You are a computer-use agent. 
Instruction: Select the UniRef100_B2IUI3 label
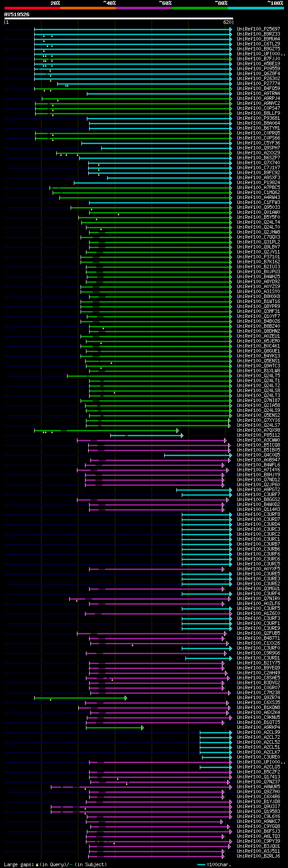(x=258, y=267)
